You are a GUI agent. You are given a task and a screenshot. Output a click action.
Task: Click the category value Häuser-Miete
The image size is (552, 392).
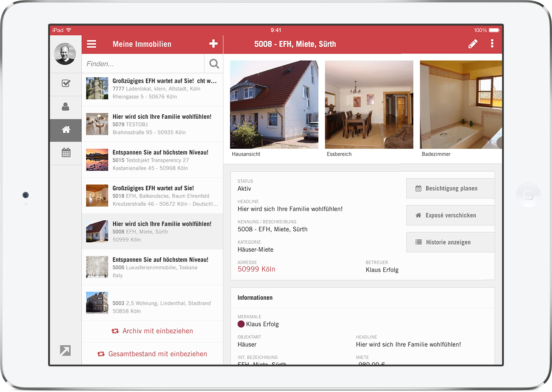pos(255,249)
